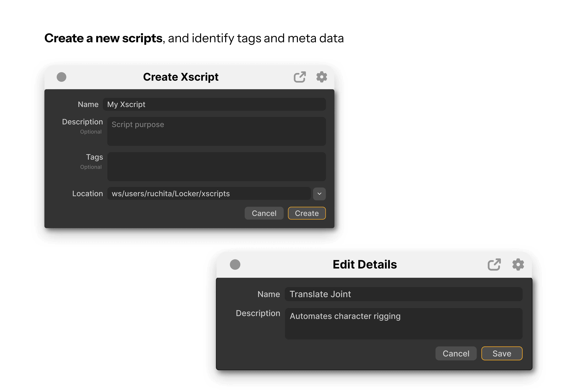Click the pop-out icon in Create Xscript
Screen dimensions: 588x392
300,77
